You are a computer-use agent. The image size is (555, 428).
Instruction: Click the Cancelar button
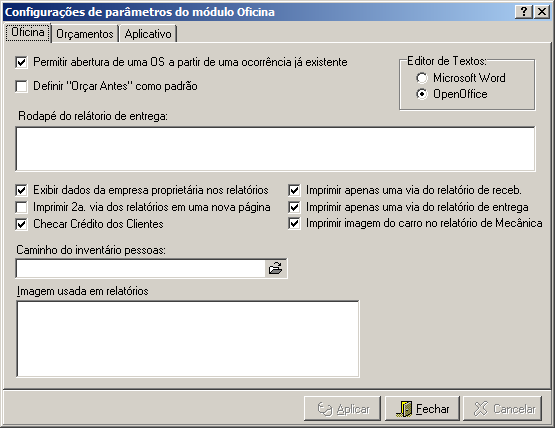(503, 409)
